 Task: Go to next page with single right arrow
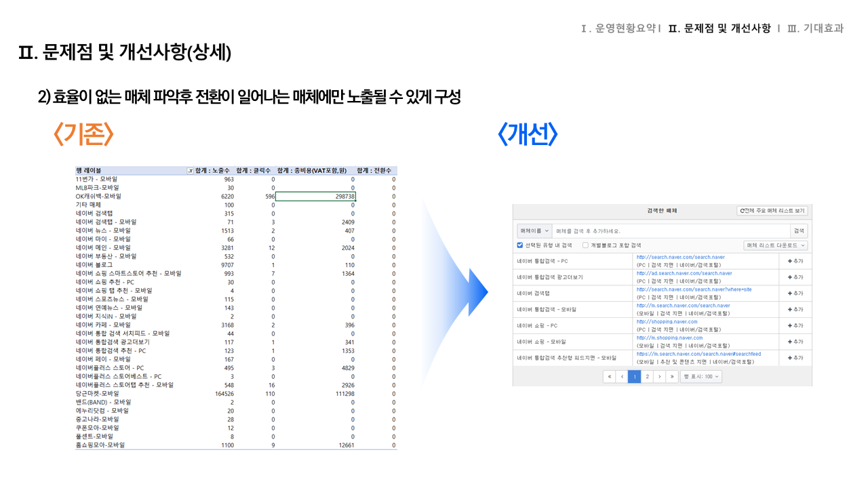[x=659, y=376]
